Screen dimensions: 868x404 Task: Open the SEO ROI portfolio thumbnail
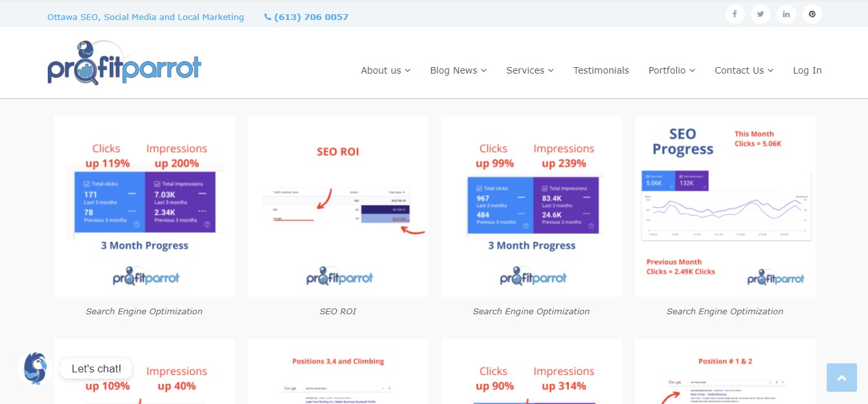tap(338, 207)
